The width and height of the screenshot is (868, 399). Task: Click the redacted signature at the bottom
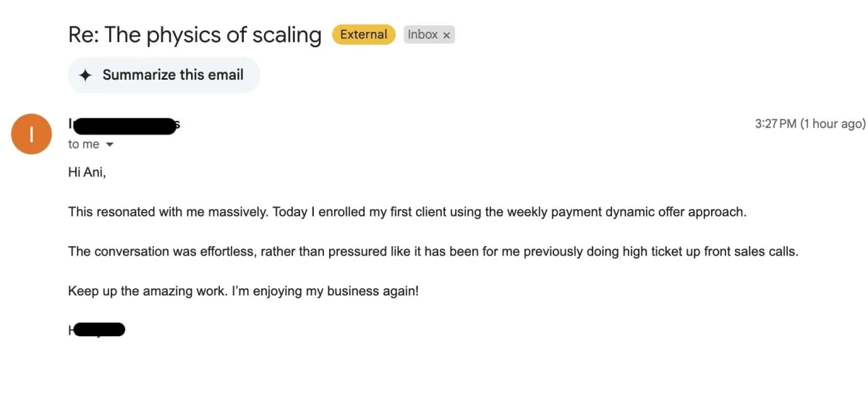coord(98,330)
